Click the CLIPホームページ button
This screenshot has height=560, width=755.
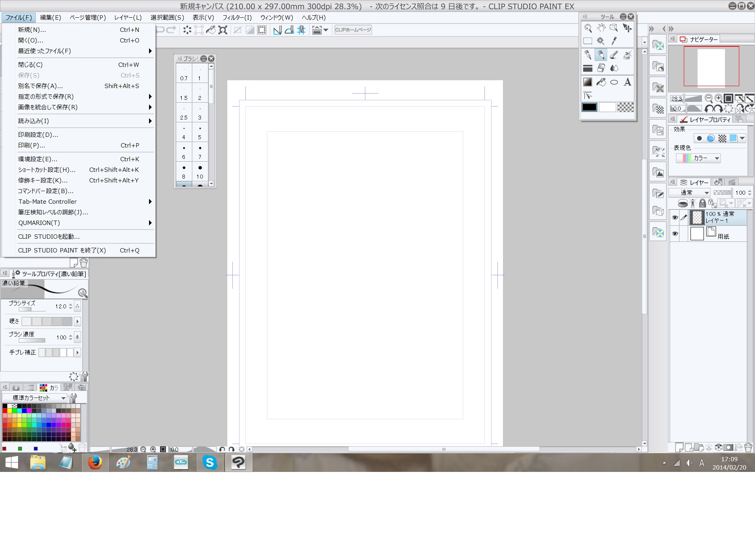[x=353, y=30]
